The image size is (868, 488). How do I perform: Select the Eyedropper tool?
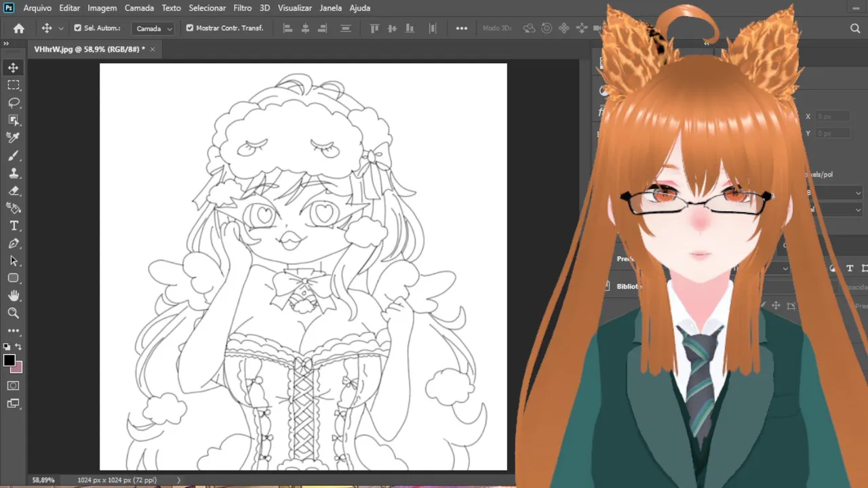tap(13, 138)
